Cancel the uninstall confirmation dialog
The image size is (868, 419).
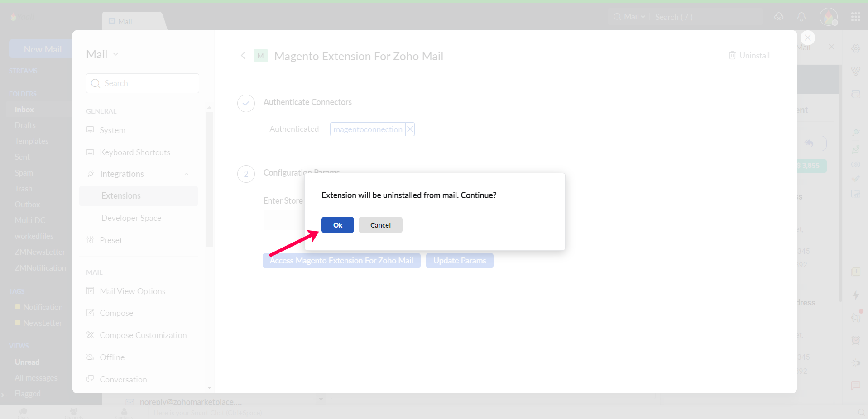(380, 225)
